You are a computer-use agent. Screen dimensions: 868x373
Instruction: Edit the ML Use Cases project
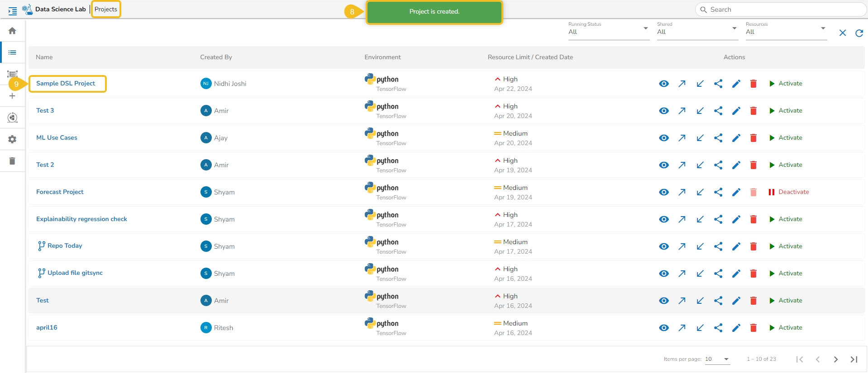[736, 138]
